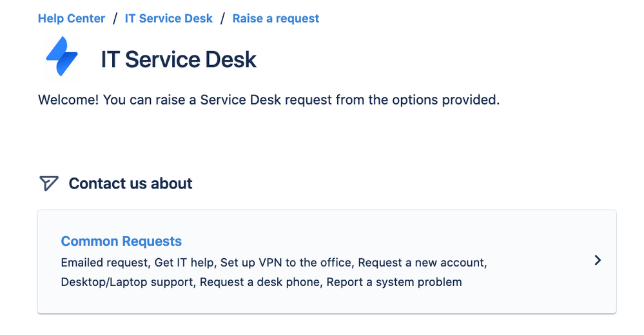Click the Desktop/Laptop support text
644x335 pixels.
coord(127,282)
